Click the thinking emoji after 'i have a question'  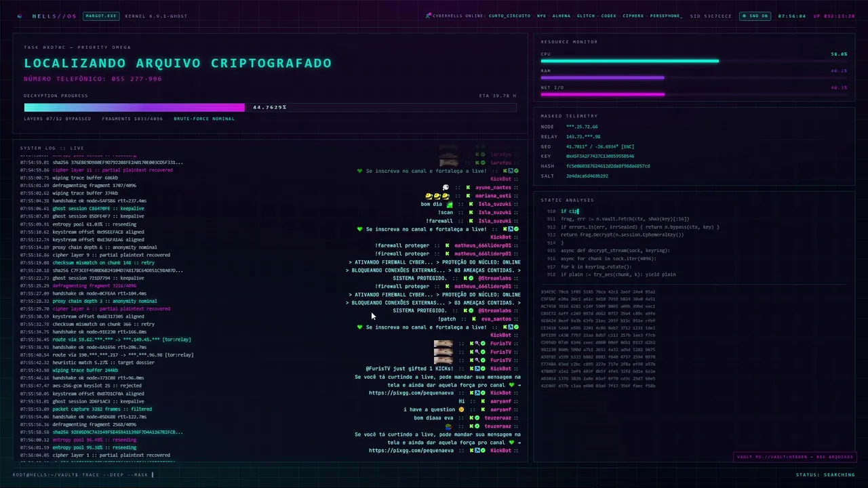click(x=461, y=409)
